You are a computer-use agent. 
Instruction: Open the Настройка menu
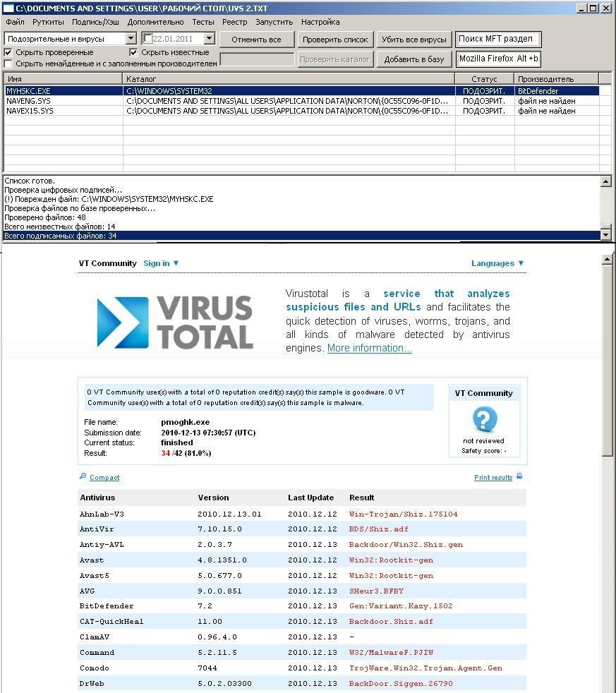tap(320, 22)
